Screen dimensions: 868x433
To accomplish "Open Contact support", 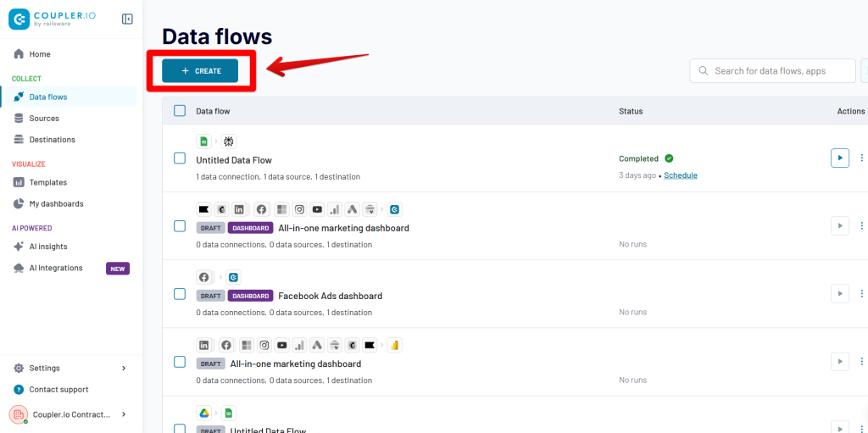I will (58, 390).
